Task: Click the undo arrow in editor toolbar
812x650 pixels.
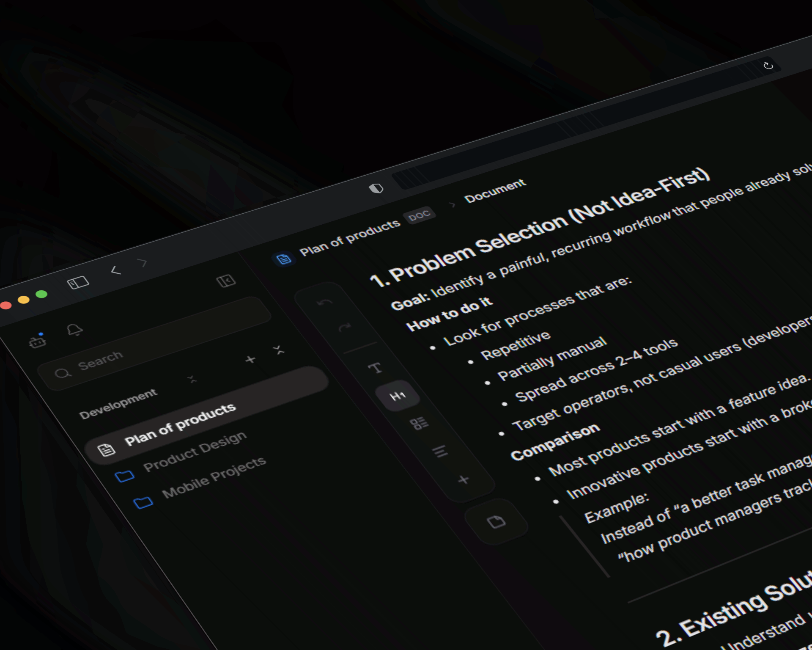Action: 325,303
